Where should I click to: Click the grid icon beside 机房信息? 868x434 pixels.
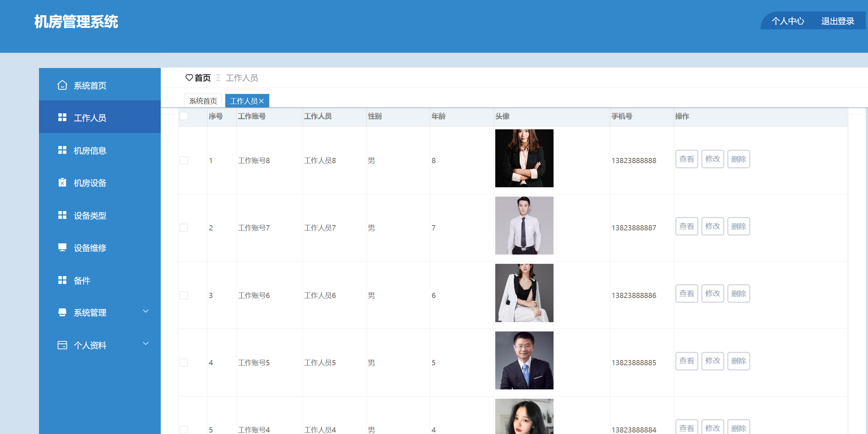pos(62,150)
